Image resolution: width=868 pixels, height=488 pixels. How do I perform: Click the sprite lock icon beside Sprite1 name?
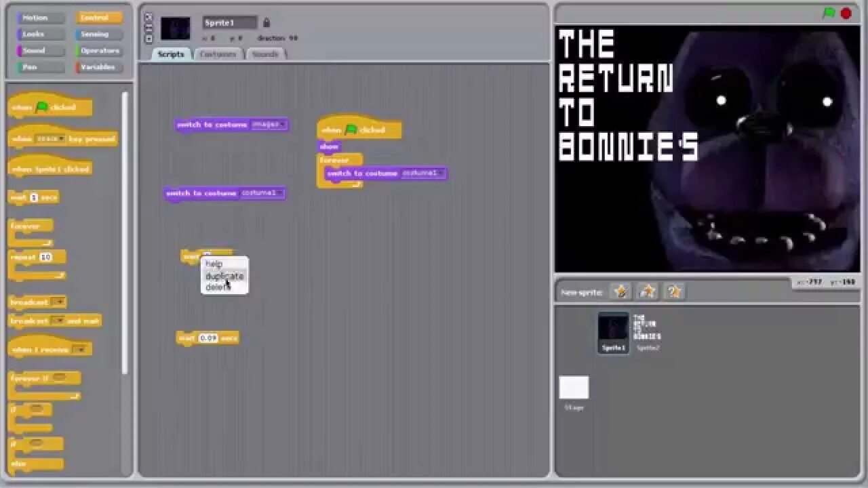(x=266, y=23)
